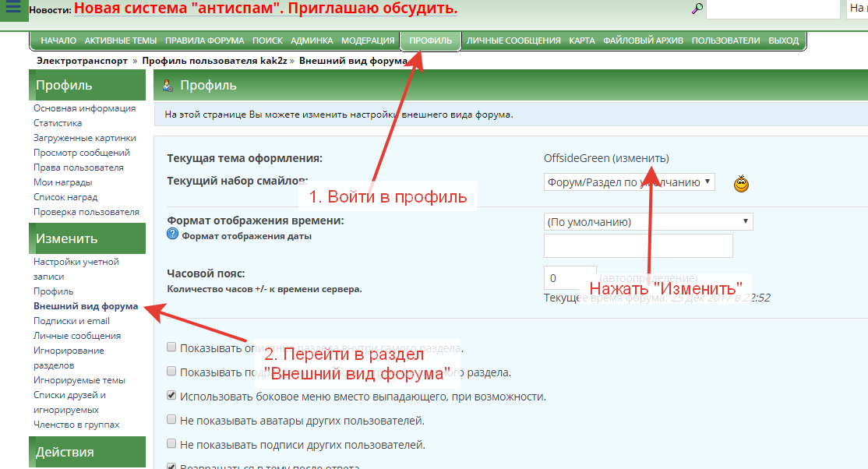This screenshot has width=868, height=469.
Task: Click the (изменить) theme link
Action: 640,158
